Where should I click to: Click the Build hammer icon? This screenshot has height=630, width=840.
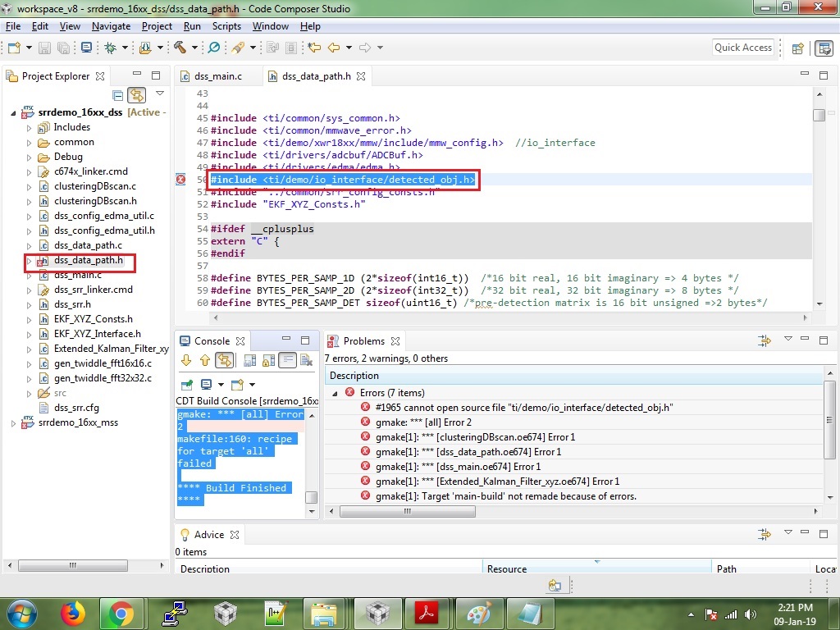point(180,48)
